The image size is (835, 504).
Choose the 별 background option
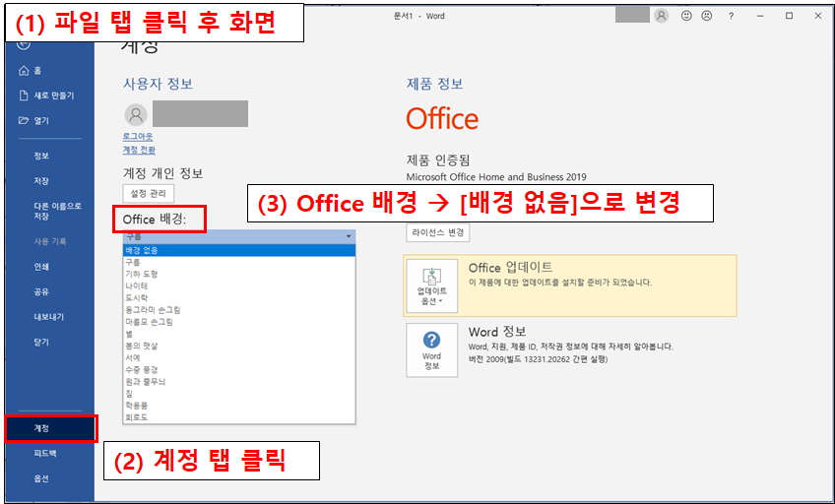pyautogui.click(x=239, y=334)
